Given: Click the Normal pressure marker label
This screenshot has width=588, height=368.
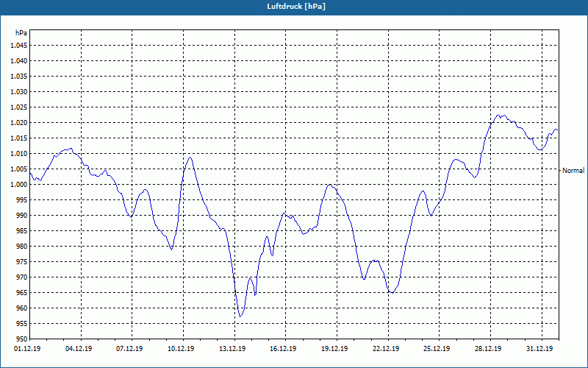Looking at the screenshot, I should 573,171.
